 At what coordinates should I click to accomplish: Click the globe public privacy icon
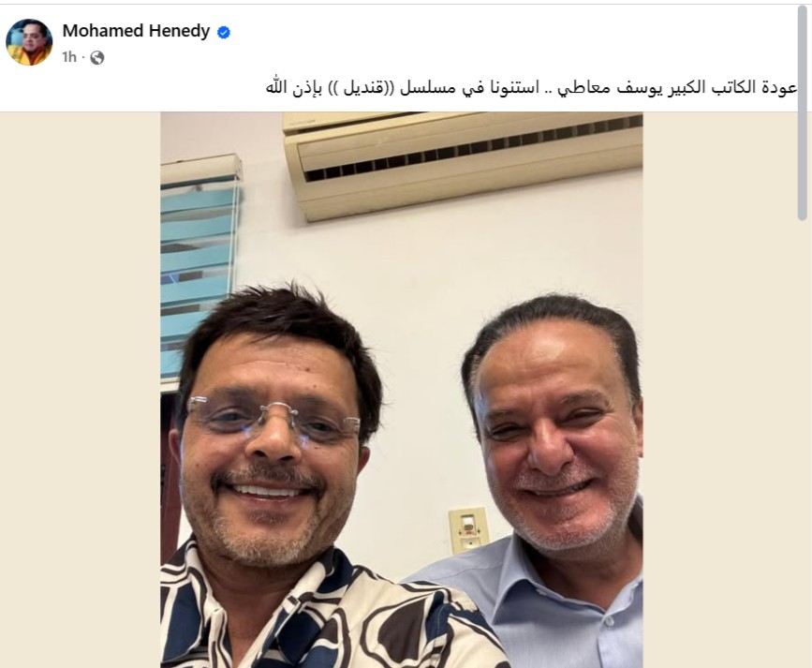click(97, 57)
